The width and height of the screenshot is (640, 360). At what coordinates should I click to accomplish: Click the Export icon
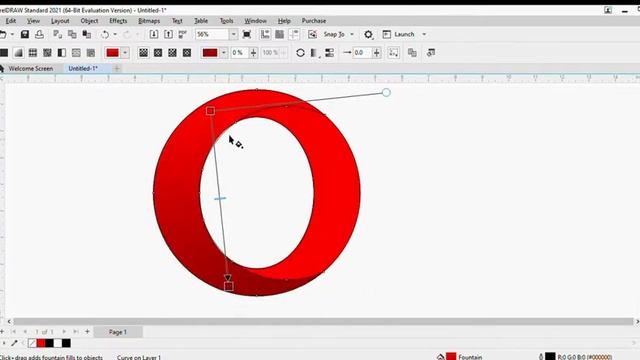(168, 34)
